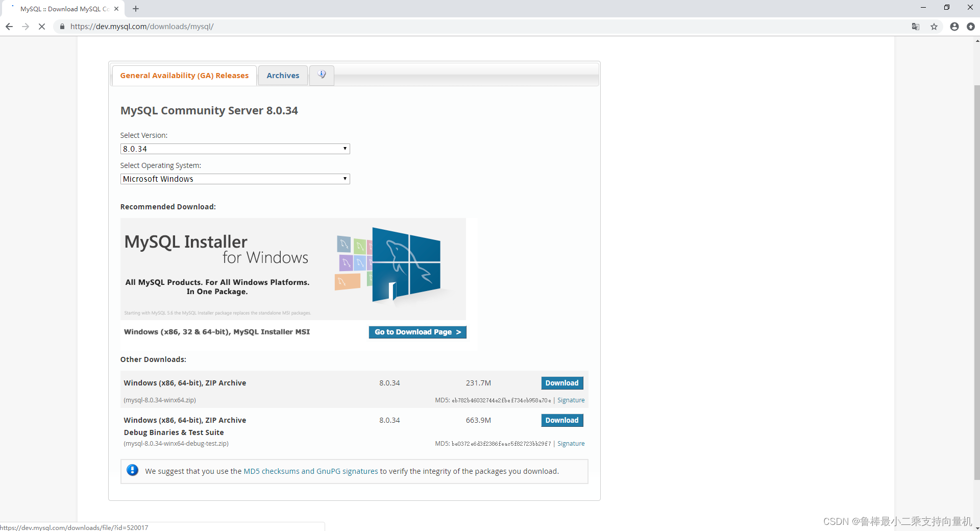Click the address bar URL
This screenshot has width=980, height=531.
click(142, 27)
